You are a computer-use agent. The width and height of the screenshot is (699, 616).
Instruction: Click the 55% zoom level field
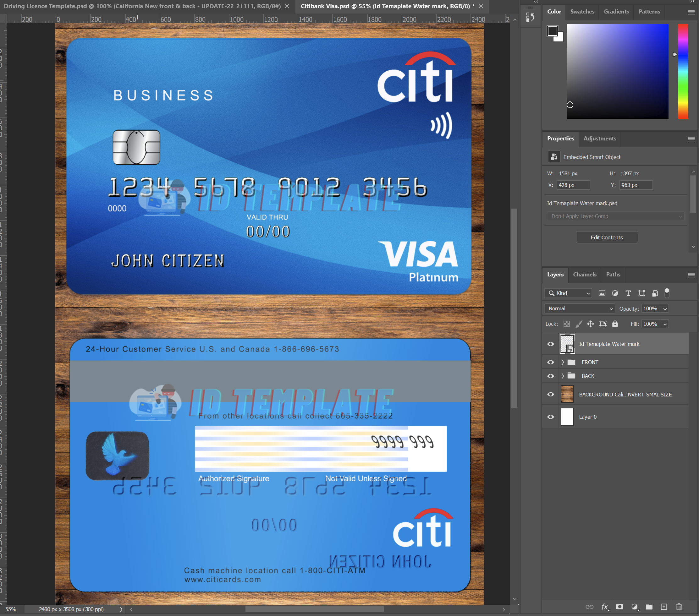coord(12,609)
